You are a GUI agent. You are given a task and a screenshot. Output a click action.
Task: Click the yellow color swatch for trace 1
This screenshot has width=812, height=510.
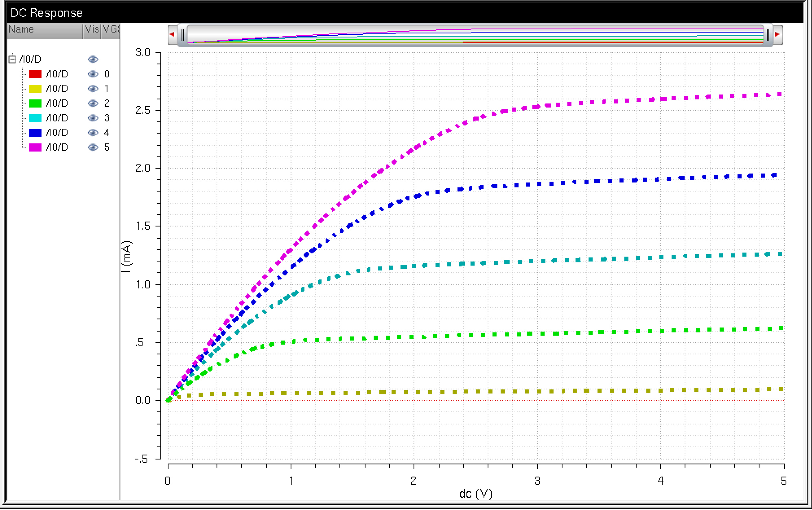point(35,89)
